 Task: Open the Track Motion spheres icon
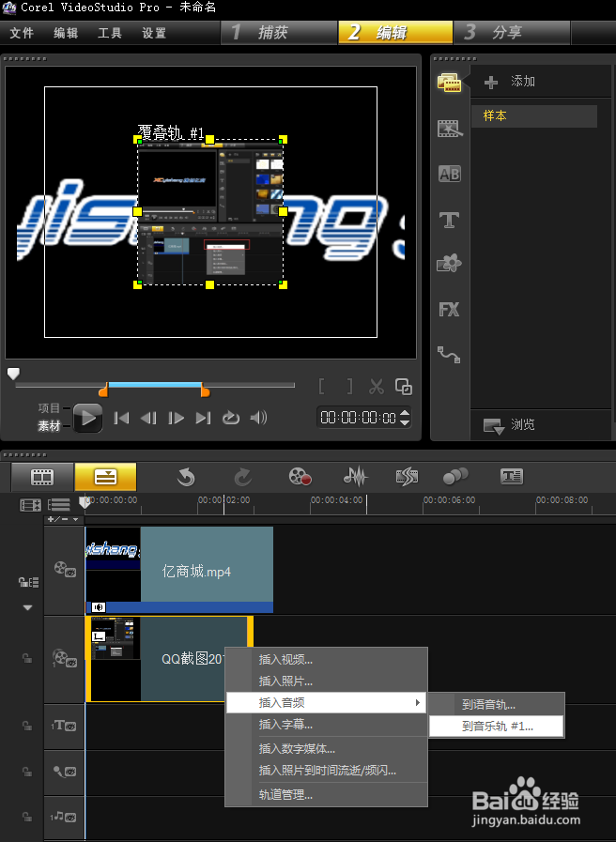455,476
